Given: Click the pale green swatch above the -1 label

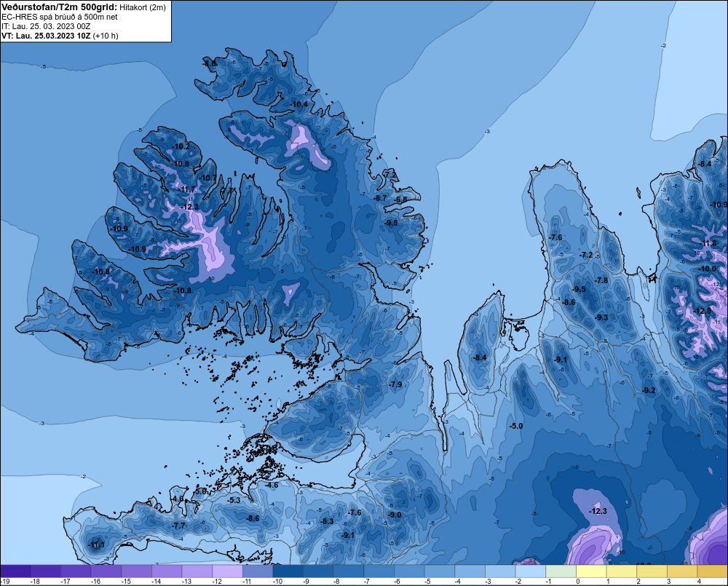Looking at the screenshot, I should click(x=561, y=571).
